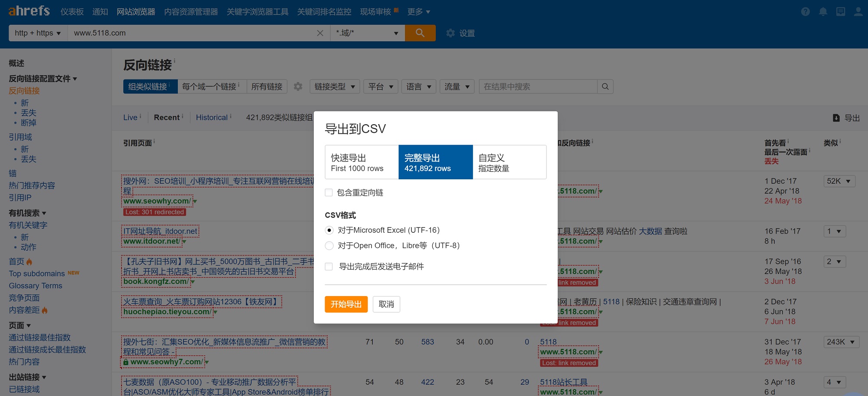Clear the www.5118.com search field
868x396 pixels.
click(320, 33)
